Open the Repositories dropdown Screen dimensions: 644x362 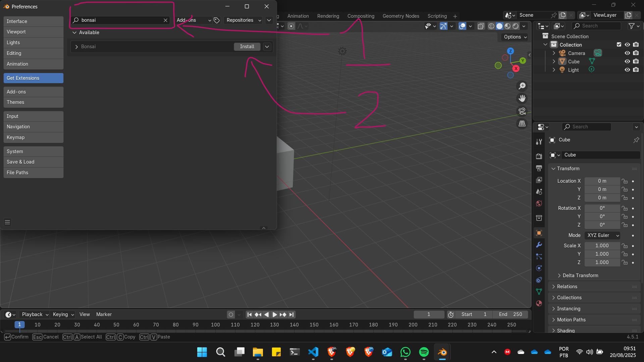click(243, 20)
